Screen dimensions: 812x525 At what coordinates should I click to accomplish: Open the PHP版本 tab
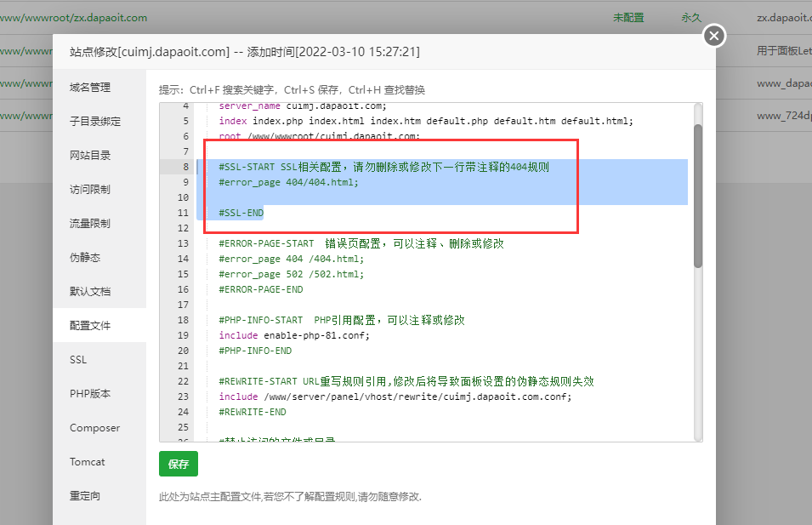(x=90, y=394)
